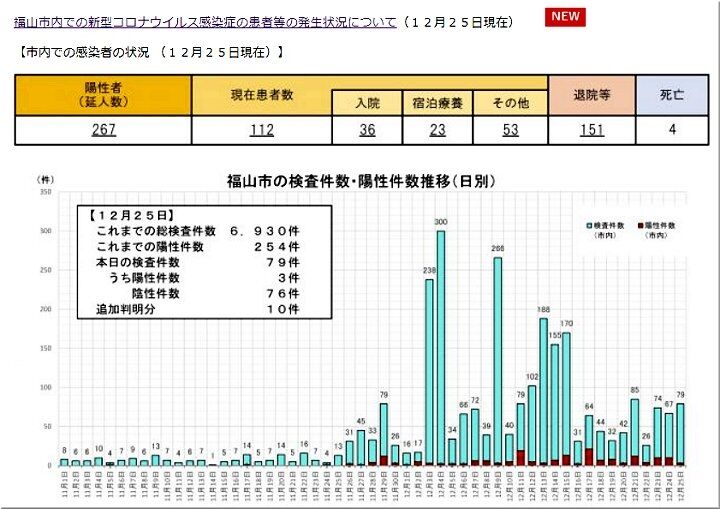Click the 死亡 header cell

(672, 95)
